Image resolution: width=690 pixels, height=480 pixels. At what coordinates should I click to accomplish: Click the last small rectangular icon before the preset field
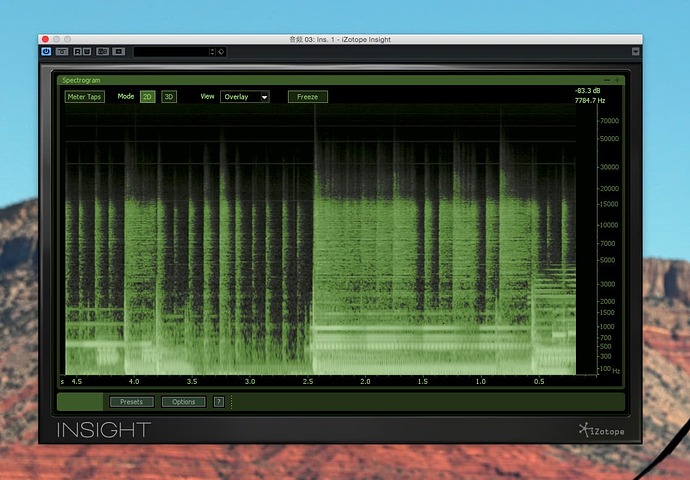[119, 51]
